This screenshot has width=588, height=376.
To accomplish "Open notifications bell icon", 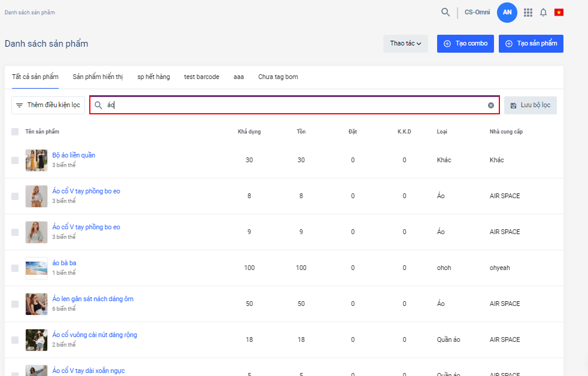I will 543,12.
